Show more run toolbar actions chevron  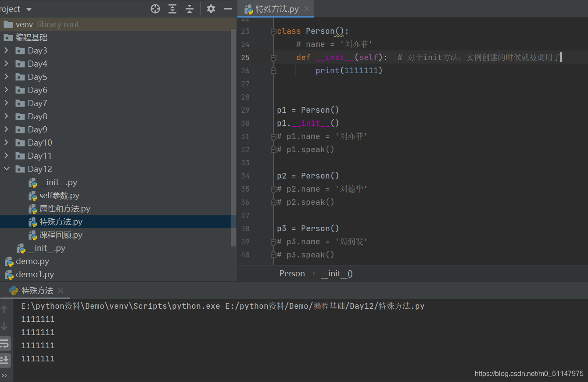4,376
